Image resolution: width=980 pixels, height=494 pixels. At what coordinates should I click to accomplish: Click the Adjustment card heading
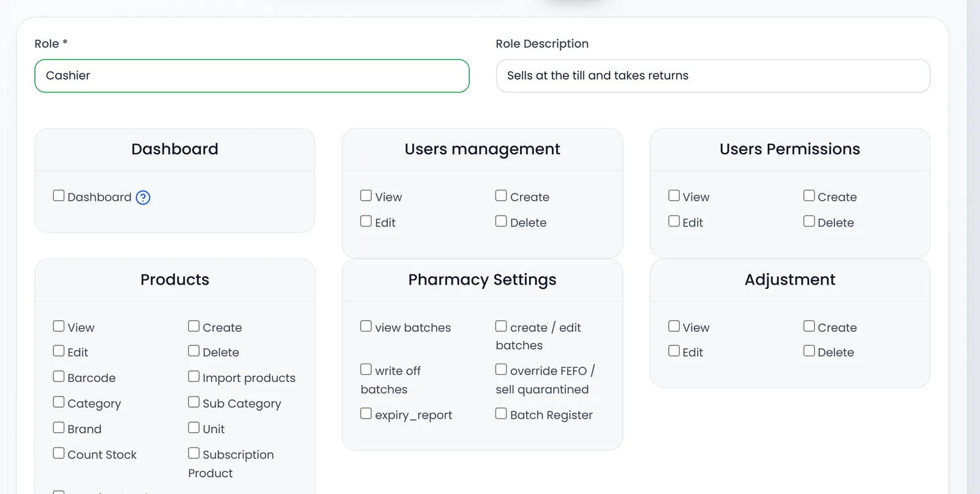pos(790,280)
